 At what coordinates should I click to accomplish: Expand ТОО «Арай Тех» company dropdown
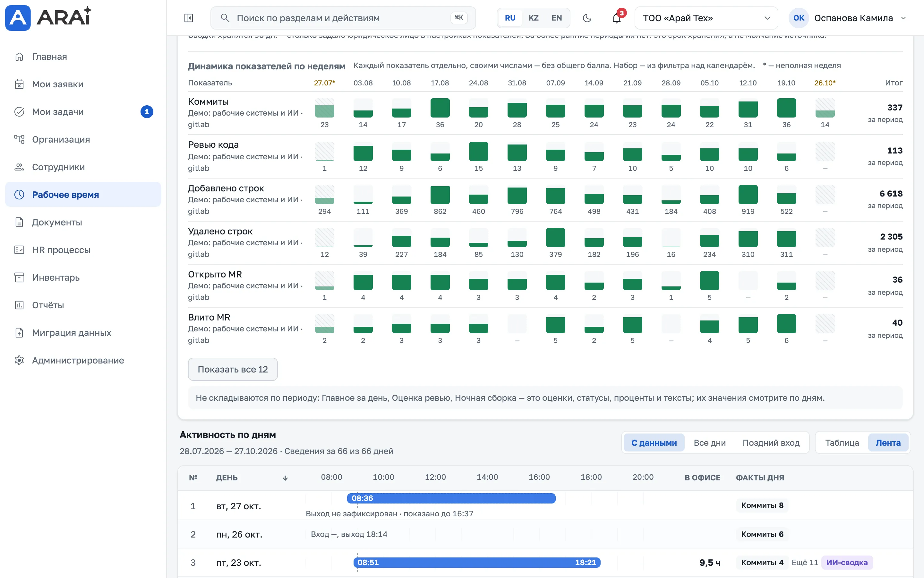point(706,18)
